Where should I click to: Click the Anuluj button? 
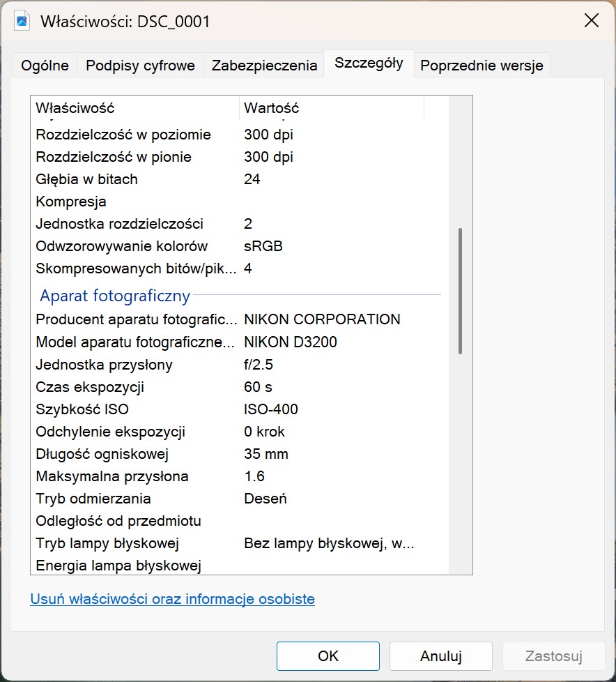point(441,656)
